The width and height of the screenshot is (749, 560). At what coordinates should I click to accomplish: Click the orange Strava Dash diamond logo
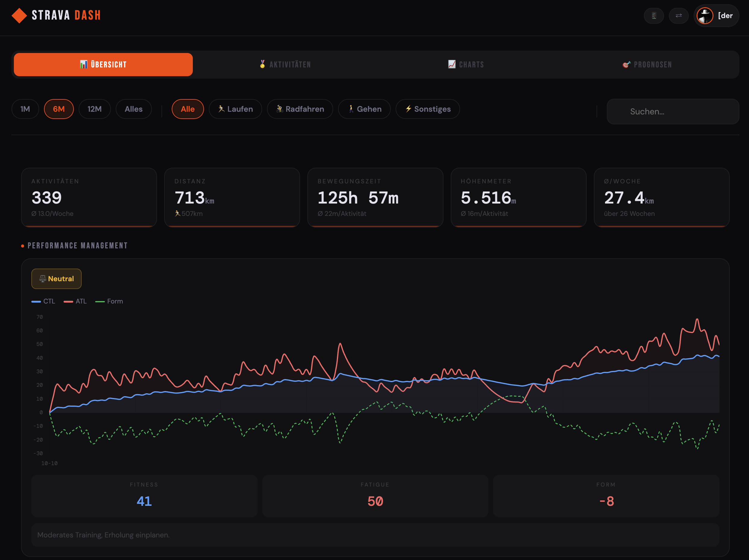(x=19, y=16)
